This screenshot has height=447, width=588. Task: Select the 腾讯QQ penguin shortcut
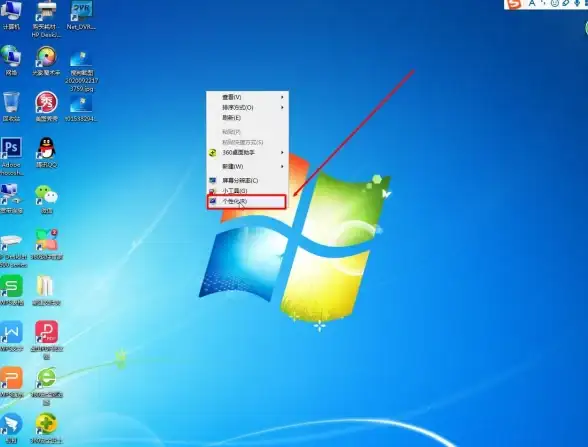(46, 152)
